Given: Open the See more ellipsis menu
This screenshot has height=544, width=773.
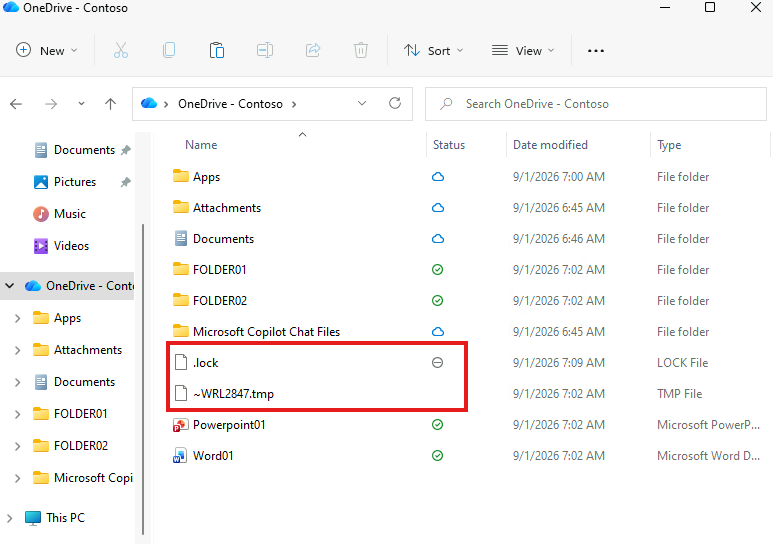Looking at the screenshot, I should tap(596, 51).
